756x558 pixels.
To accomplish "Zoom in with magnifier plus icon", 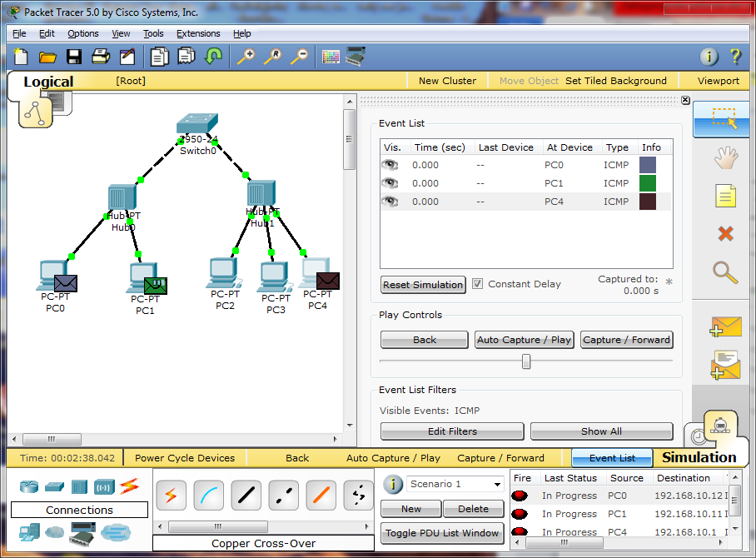I will pyautogui.click(x=246, y=57).
